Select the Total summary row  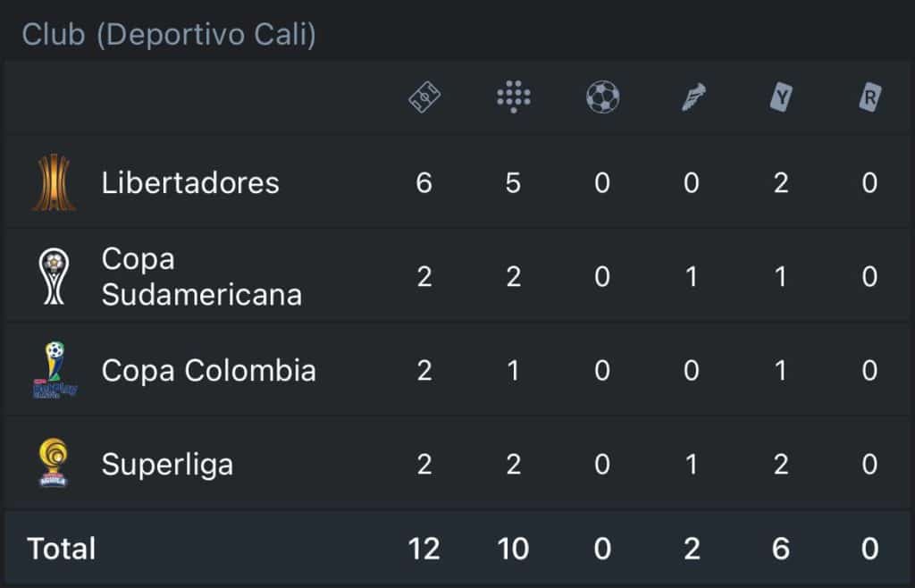coord(61,549)
